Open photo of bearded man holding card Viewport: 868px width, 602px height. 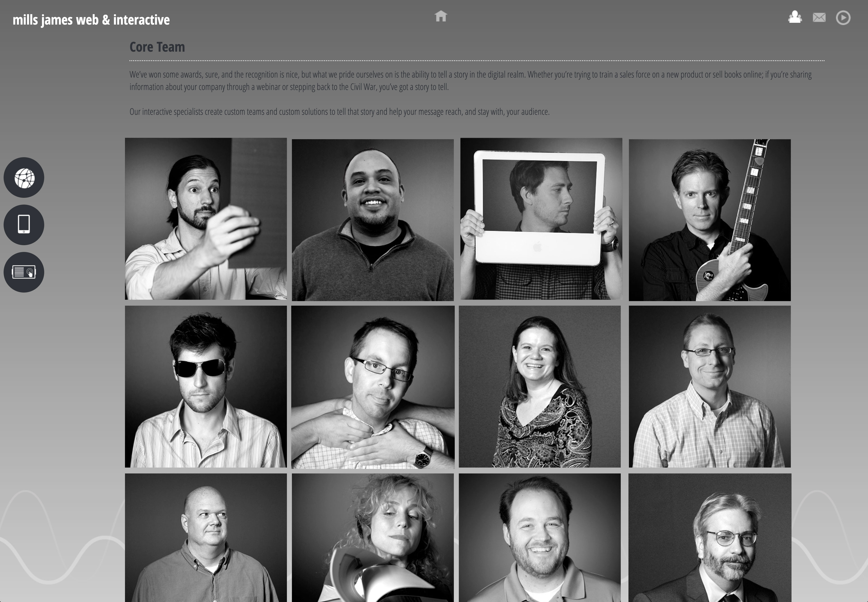(205, 219)
